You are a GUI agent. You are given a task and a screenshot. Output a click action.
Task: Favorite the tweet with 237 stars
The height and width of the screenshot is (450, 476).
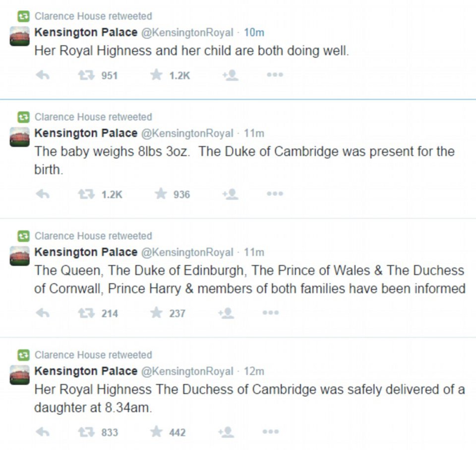(x=157, y=313)
